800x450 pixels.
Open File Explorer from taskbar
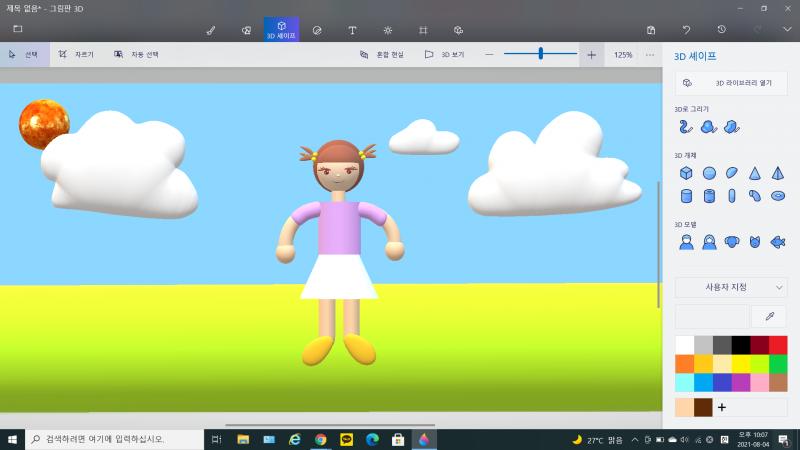pos(243,439)
